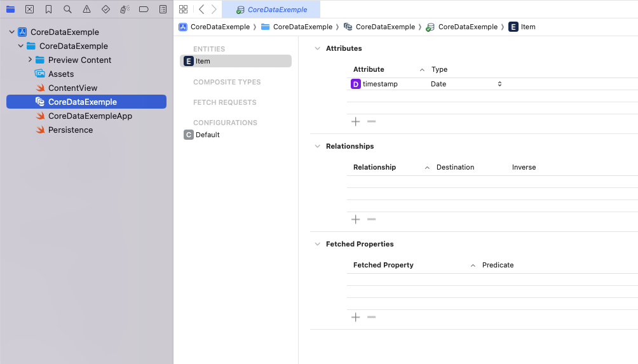Click folder CoreDataExemple in breadcrumb
The height and width of the screenshot is (364, 638).
coord(297,27)
